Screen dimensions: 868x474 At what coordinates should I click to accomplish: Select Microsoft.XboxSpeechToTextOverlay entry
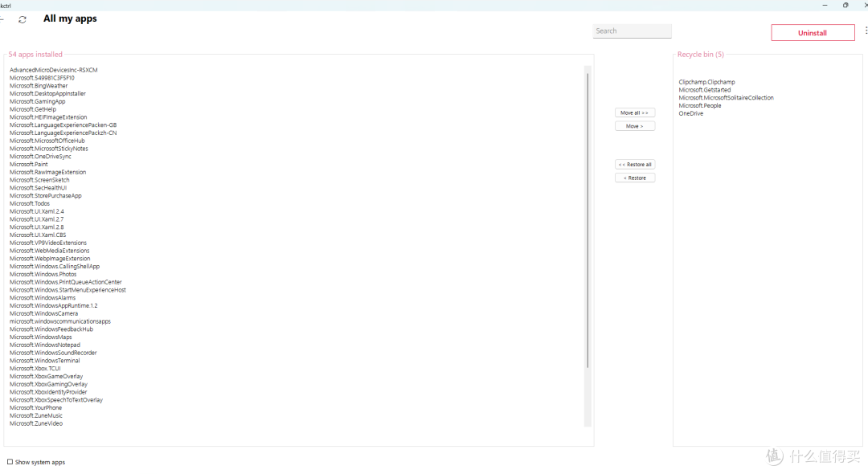(x=56, y=400)
